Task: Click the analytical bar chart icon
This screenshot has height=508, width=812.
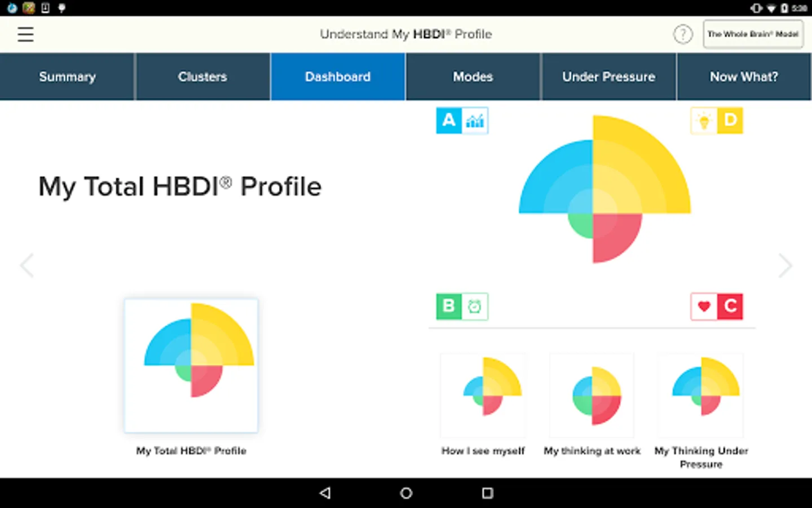Action: pos(475,120)
